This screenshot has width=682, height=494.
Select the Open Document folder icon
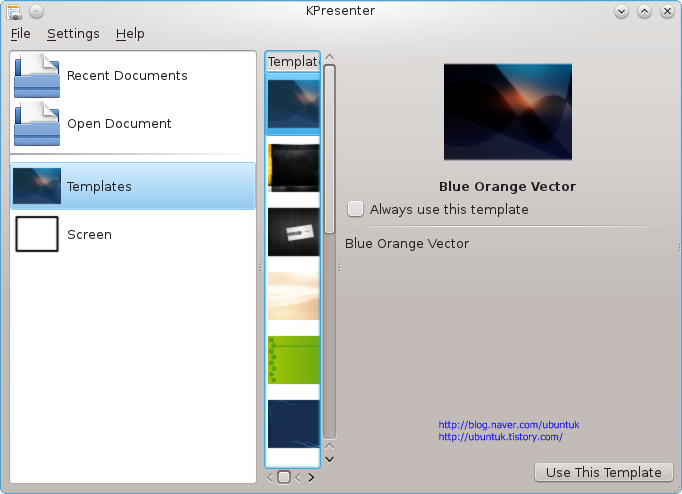point(37,124)
